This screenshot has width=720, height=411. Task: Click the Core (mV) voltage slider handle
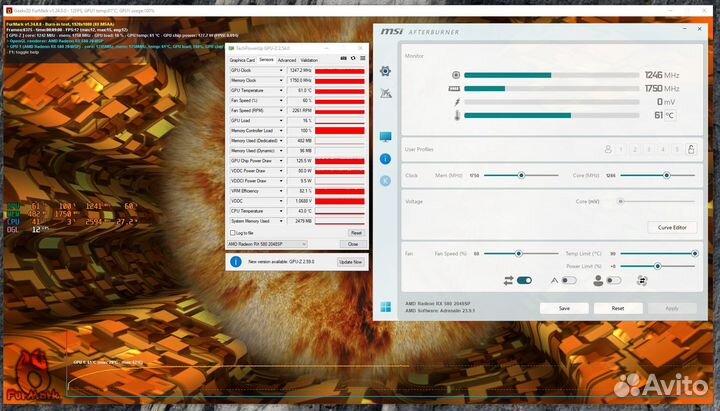click(x=620, y=201)
